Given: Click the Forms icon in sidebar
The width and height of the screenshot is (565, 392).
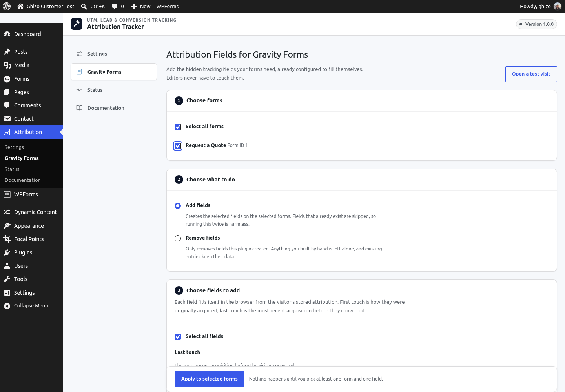Looking at the screenshot, I should click(x=7, y=79).
